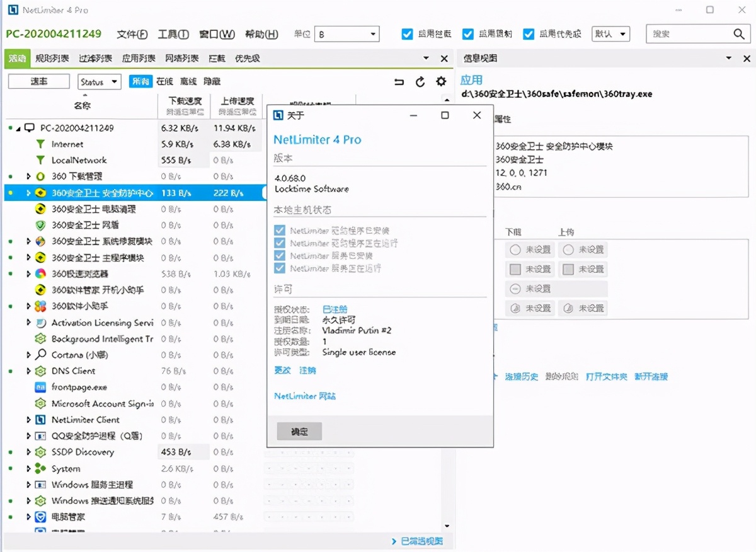Open the 信息视图 panel options arrow
Viewport: 756px width, 552px height.
point(729,59)
